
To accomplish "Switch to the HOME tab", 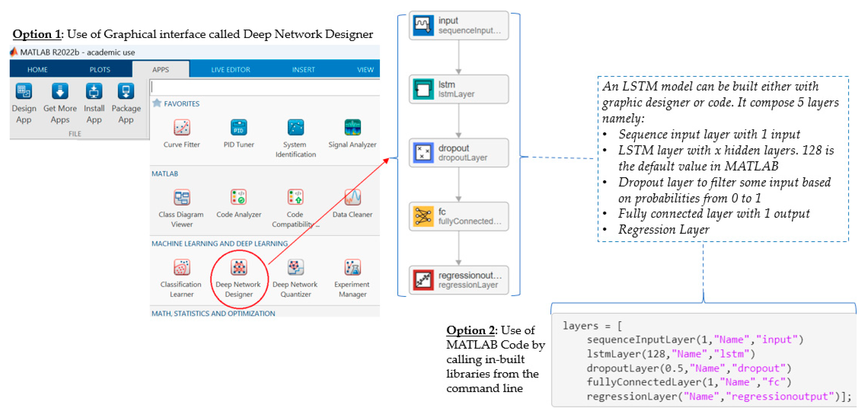I will [x=37, y=70].
